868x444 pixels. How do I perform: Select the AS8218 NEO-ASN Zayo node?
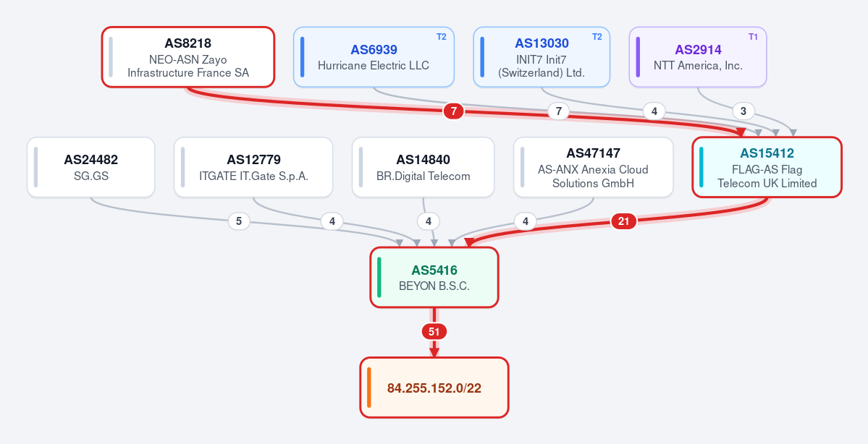[188, 57]
